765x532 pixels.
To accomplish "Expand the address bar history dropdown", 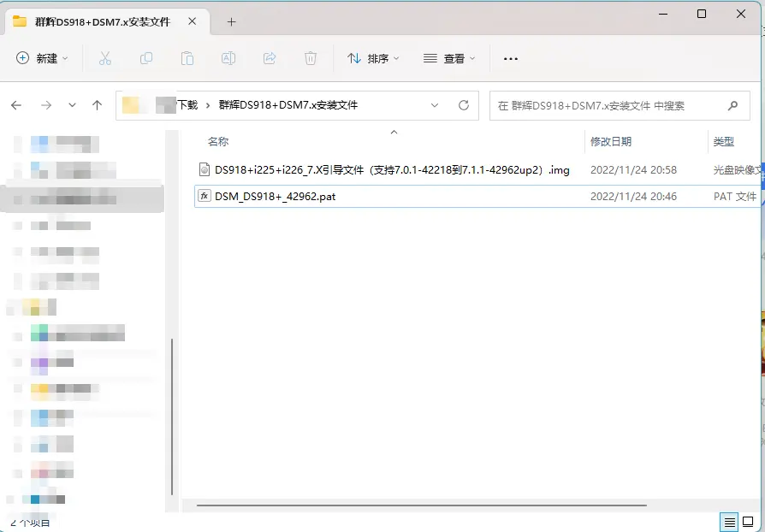I will pyautogui.click(x=434, y=105).
